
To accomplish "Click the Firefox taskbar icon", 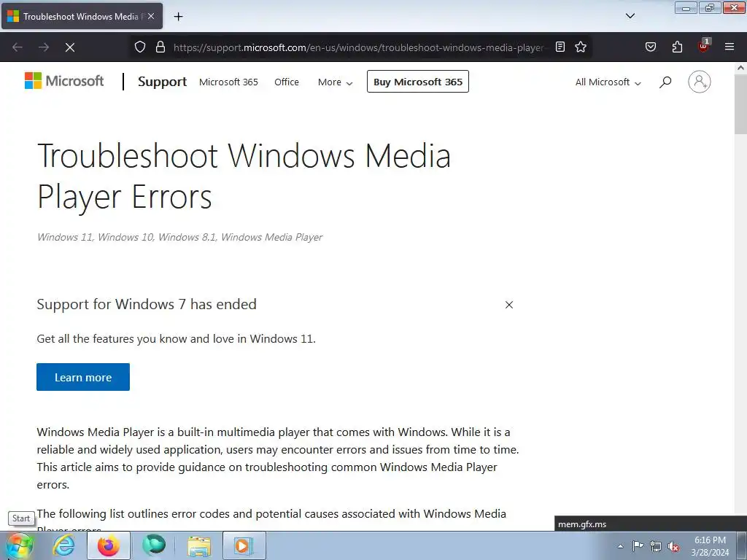I will [109, 545].
